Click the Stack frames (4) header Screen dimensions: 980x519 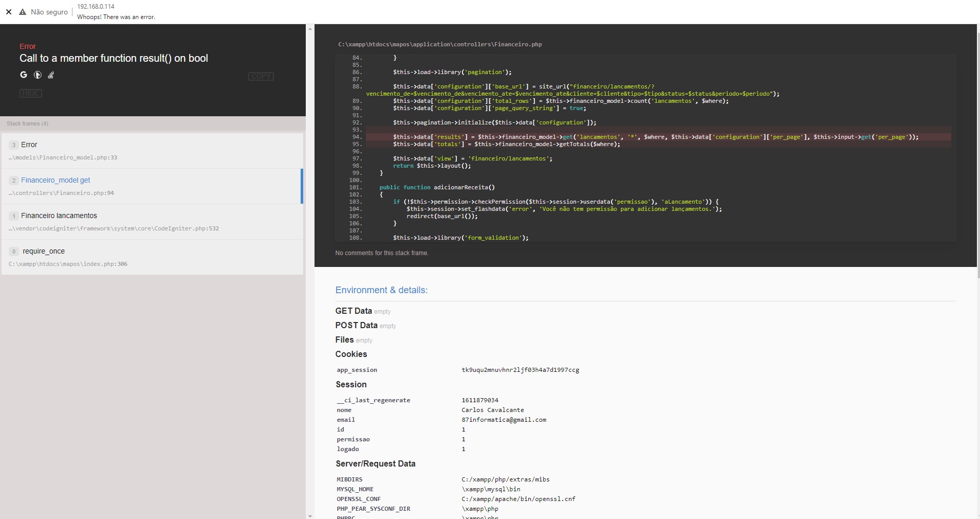(28, 123)
